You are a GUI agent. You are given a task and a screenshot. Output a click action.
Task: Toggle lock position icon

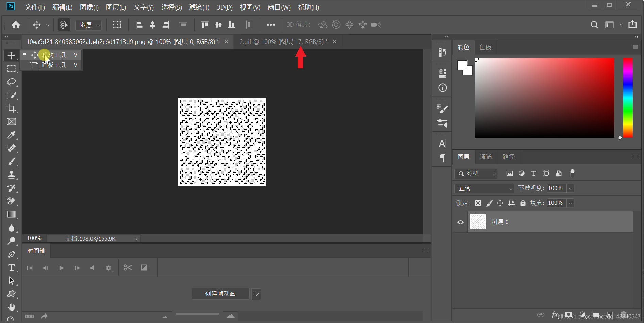coord(500,203)
